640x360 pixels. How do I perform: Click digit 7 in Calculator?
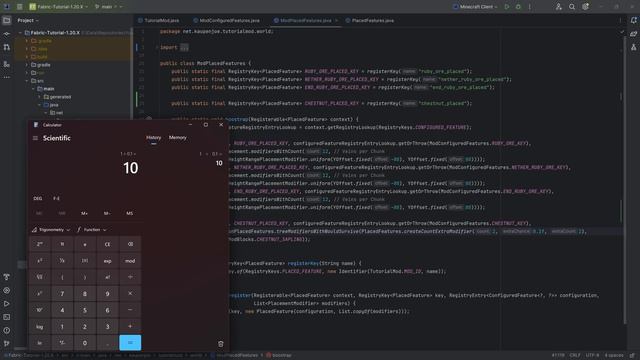point(62,293)
